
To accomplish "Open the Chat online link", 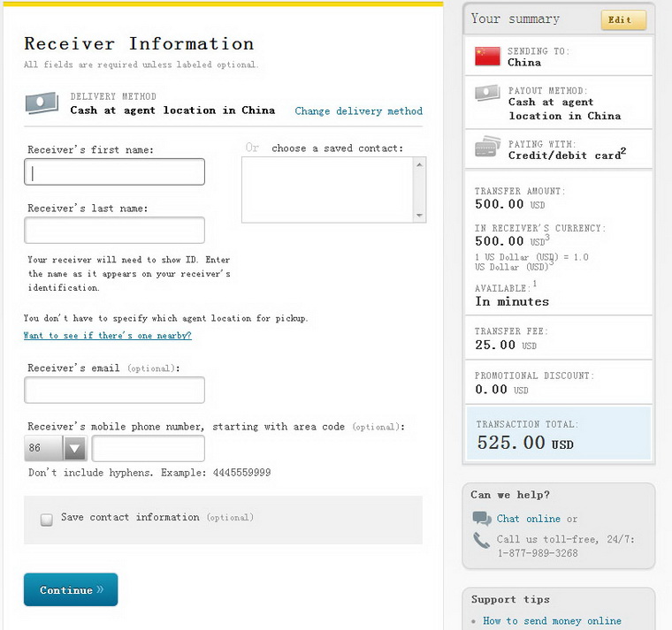I will click(528, 519).
